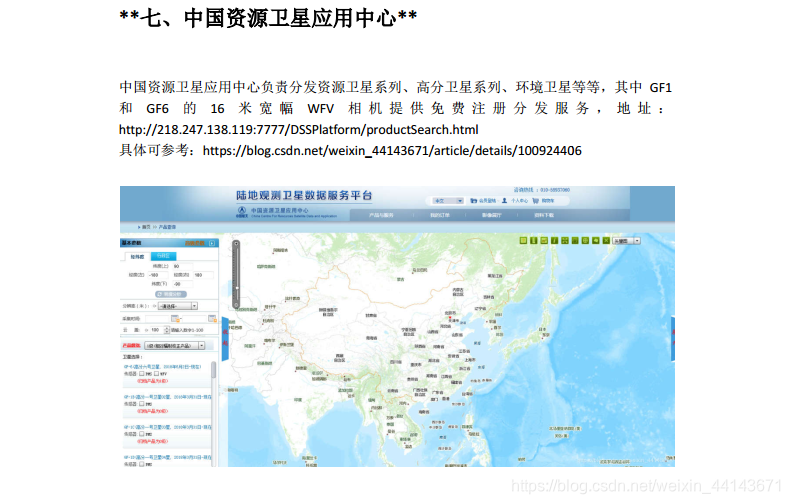Open the product level dropdown
The width and height of the screenshot is (790, 504).
click(x=174, y=346)
